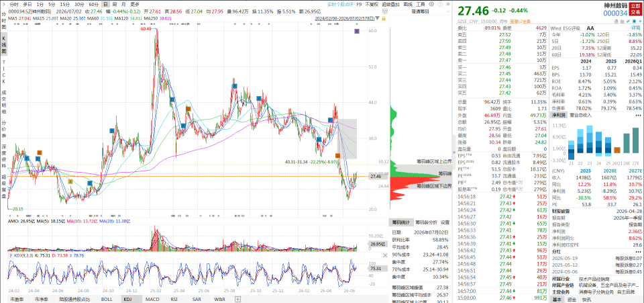This screenshot has height=303, width=644.
Task: Switch to SAR indicator tab
Action: [x=197, y=299]
